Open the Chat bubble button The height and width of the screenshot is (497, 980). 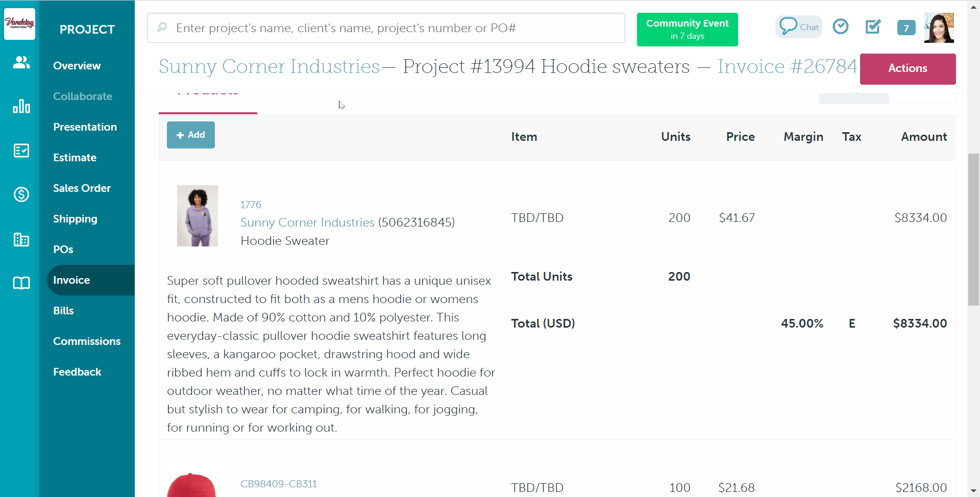click(x=798, y=27)
